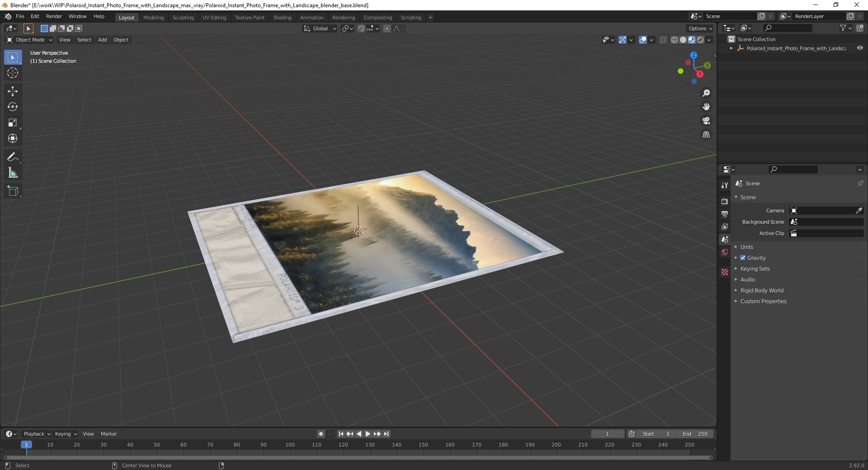Expand the Rigid Body World section
The height and width of the screenshot is (470, 868).
[762, 290]
